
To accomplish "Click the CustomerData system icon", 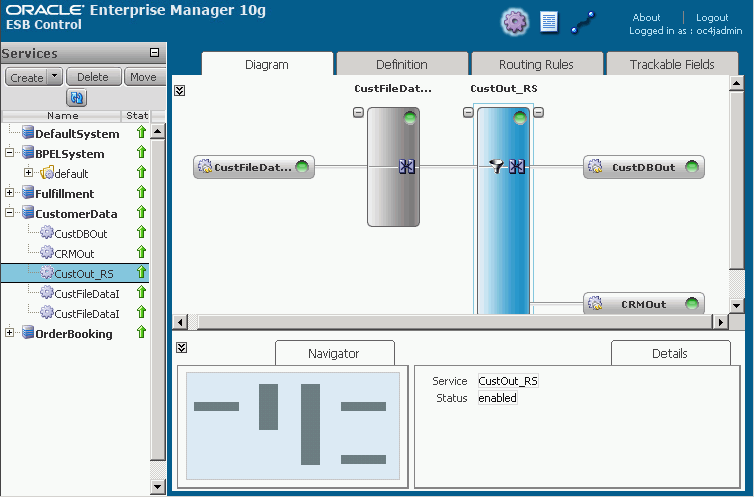I will [28, 212].
